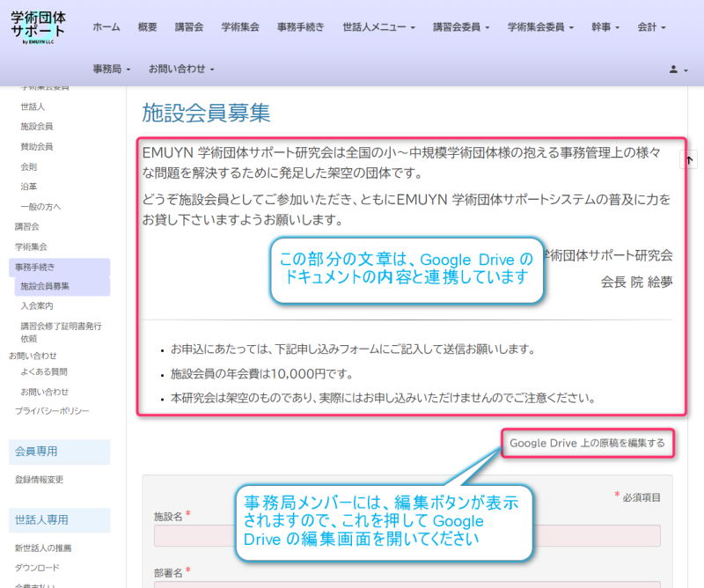This screenshot has width=704, height=588.
Task: Open 入会案内 in the sidebar
Action: (x=37, y=305)
